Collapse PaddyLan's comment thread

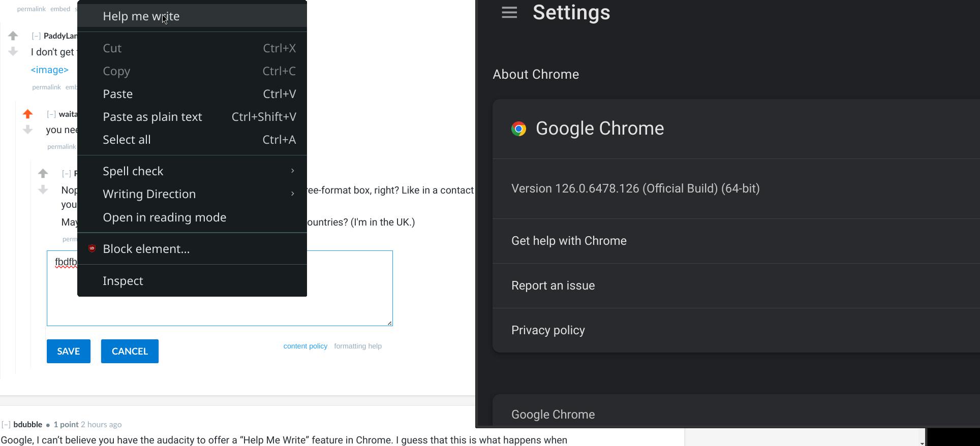[x=36, y=36]
